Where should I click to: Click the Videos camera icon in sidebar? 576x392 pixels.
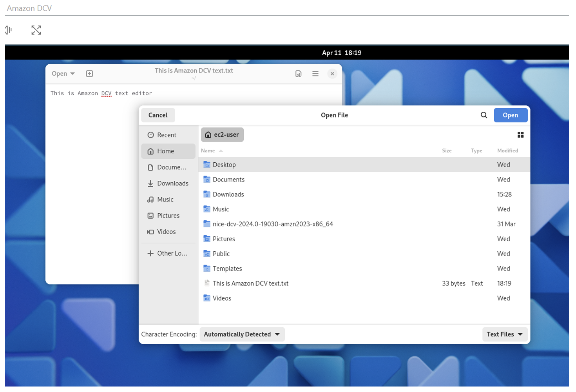click(150, 232)
